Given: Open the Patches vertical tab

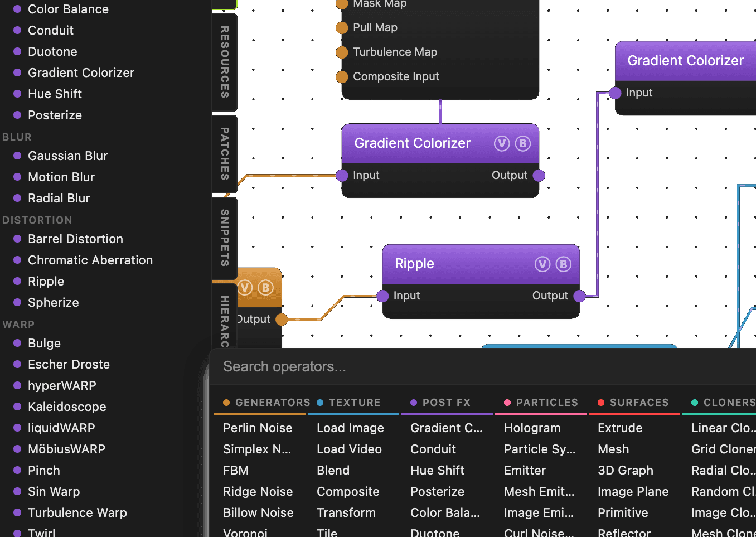Looking at the screenshot, I should coord(225,154).
